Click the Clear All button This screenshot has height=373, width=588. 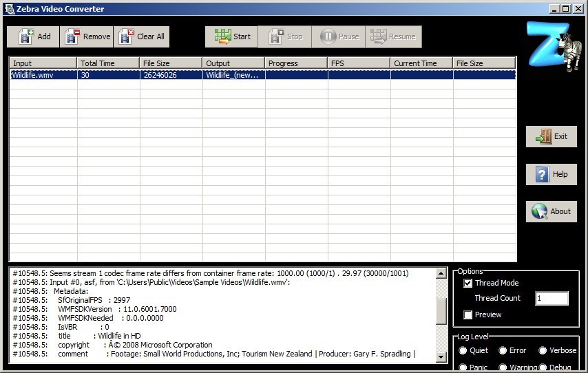[141, 36]
